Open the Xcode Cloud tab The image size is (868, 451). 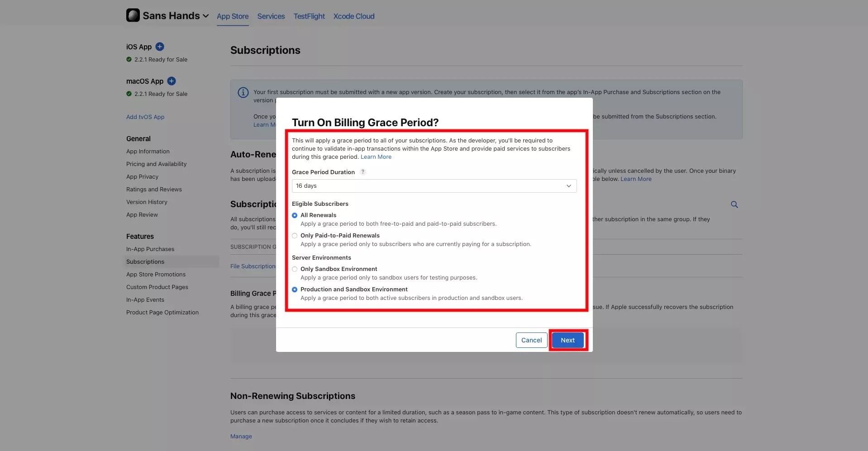click(354, 16)
